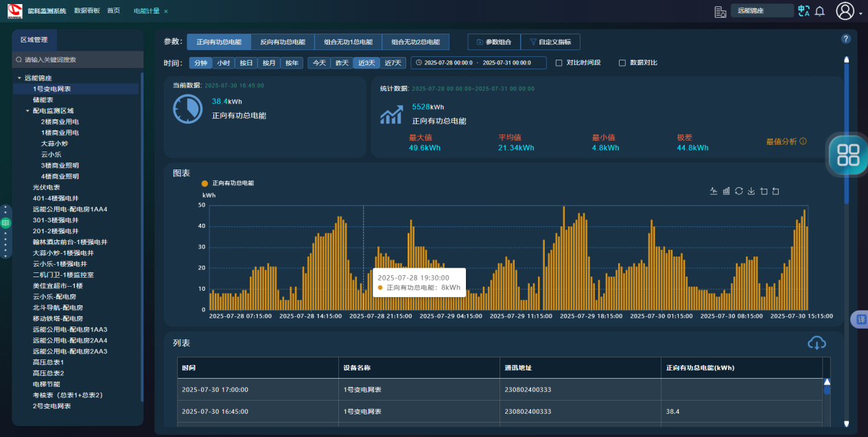Switch to 反向有功总电能 parameter tab
This screenshot has width=868, height=437.
click(x=282, y=42)
